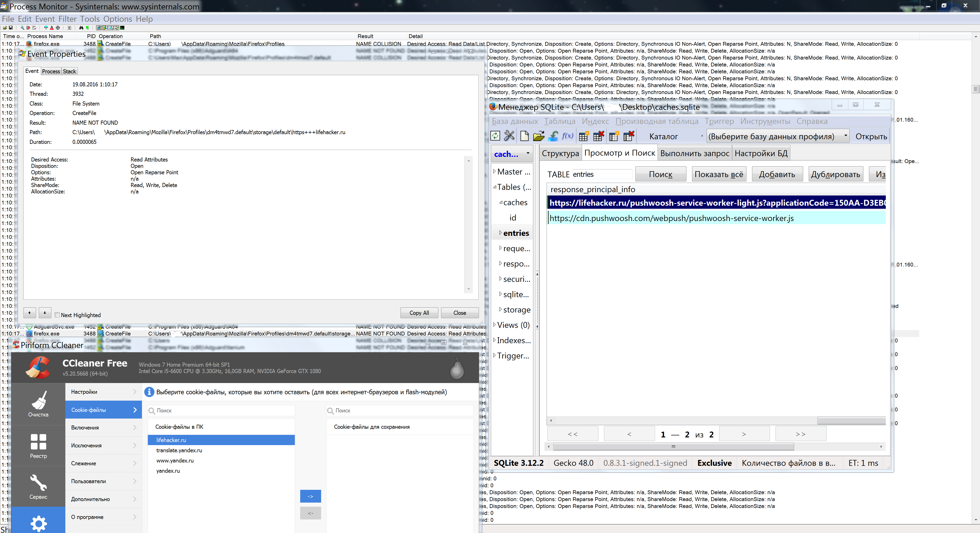980x533 pixels.
Task: Click the create table icon in SQLite toolbar
Action: pyautogui.click(x=584, y=136)
